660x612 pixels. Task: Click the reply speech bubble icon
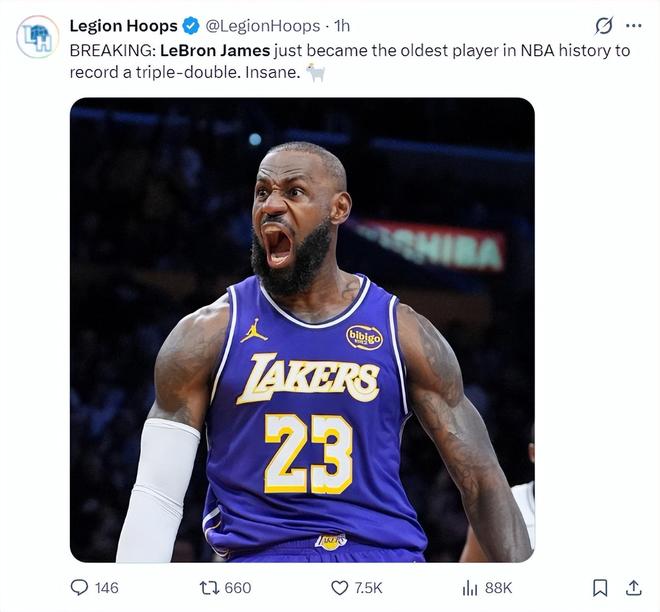[80, 588]
